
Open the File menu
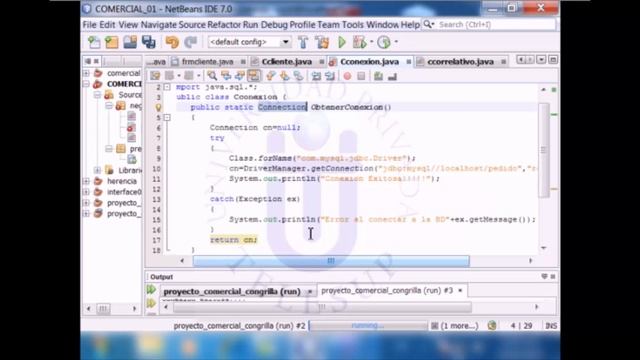(x=89, y=25)
